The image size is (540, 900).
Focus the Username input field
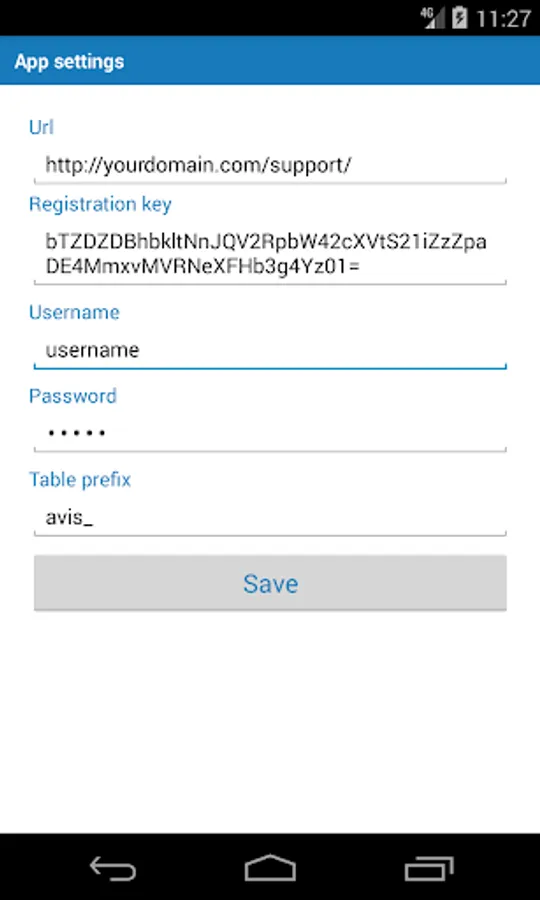270,350
